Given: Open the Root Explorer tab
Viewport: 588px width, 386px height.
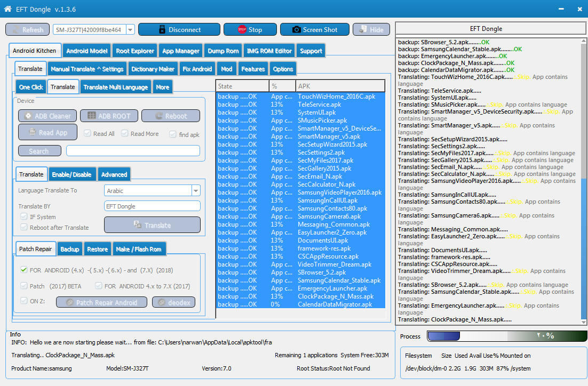Looking at the screenshot, I should (135, 51).
